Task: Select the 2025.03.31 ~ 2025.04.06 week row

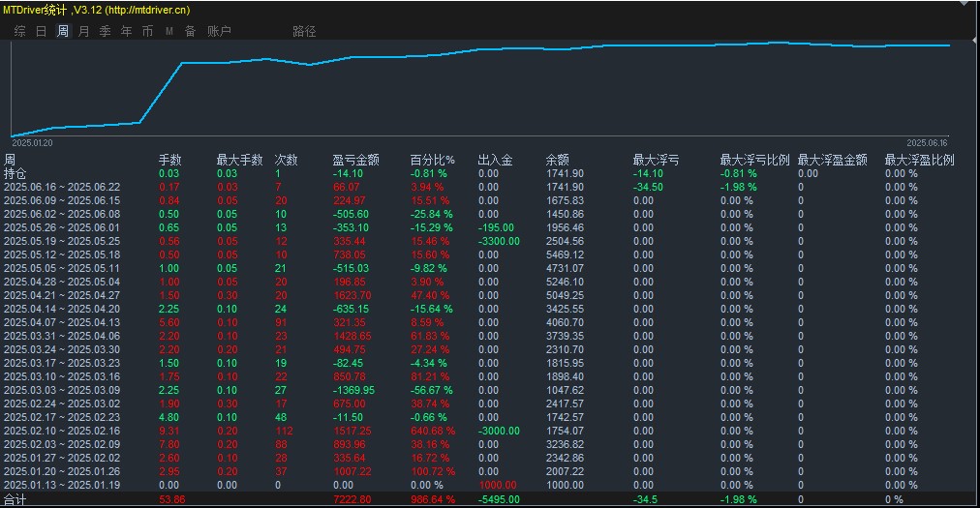Action: 490,336
